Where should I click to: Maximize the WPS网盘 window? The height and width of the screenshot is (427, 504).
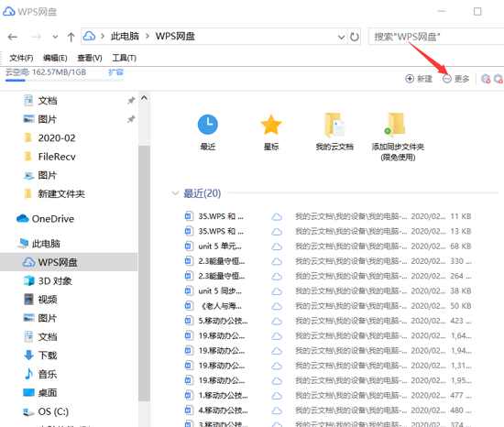pos(477,12)
